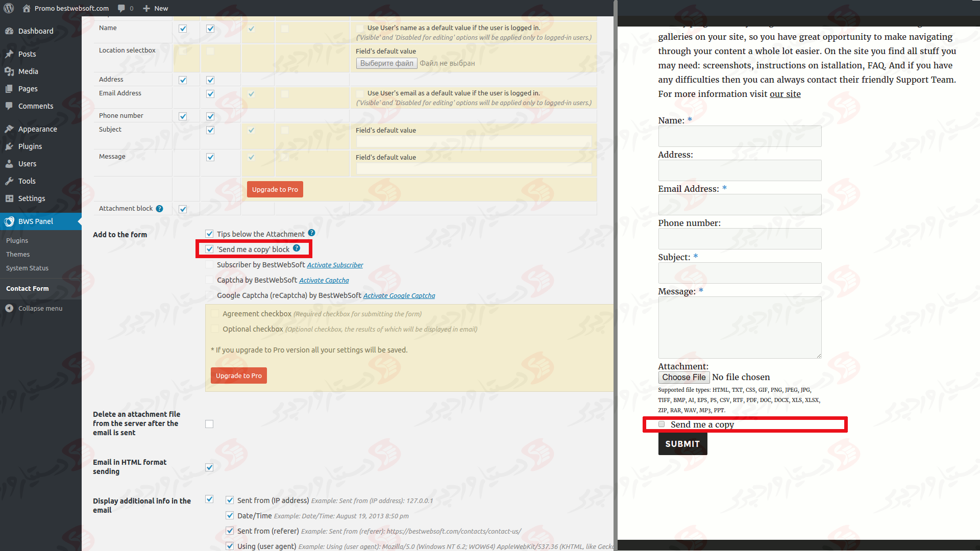Viewport: 980px width, 551px height.
Task: Click Activate Google Captcha link
Action: coord(399,295)
